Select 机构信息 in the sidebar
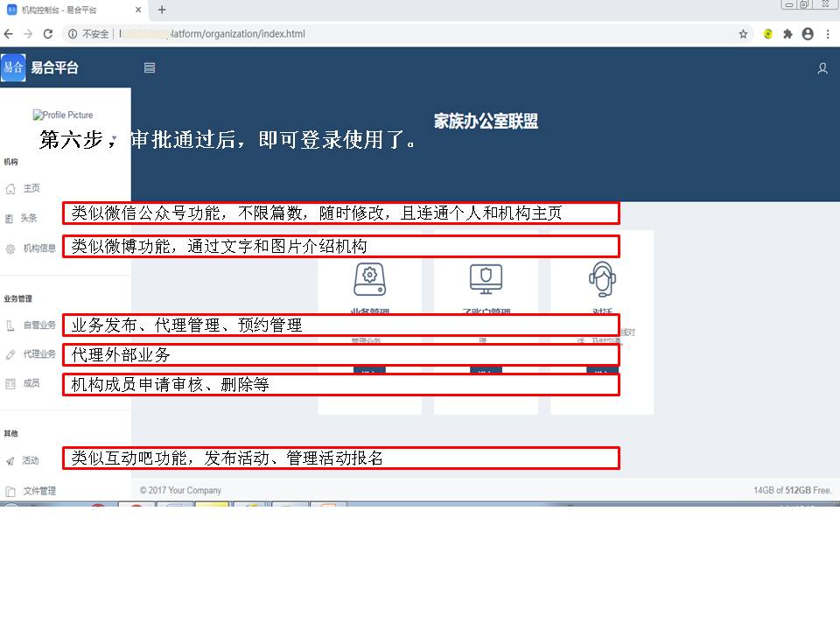 (x=38, y=248)
